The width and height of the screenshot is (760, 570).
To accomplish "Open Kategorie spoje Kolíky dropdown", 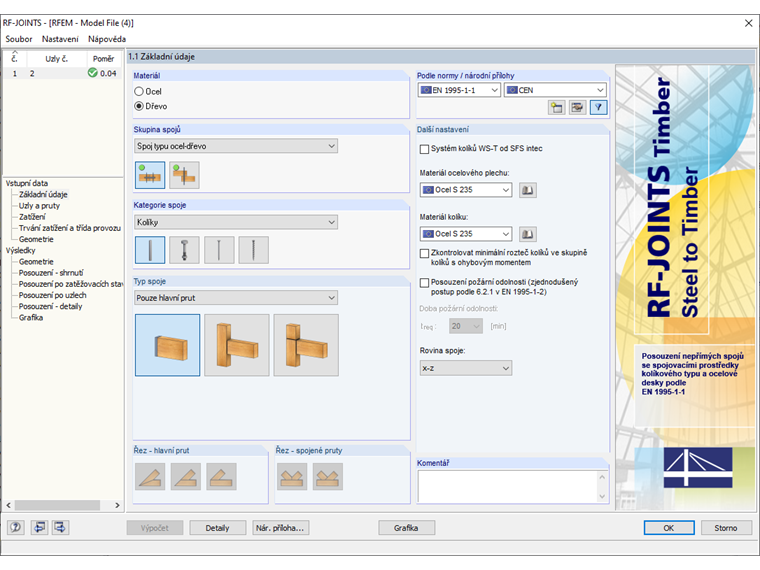I will click(236, 222).
